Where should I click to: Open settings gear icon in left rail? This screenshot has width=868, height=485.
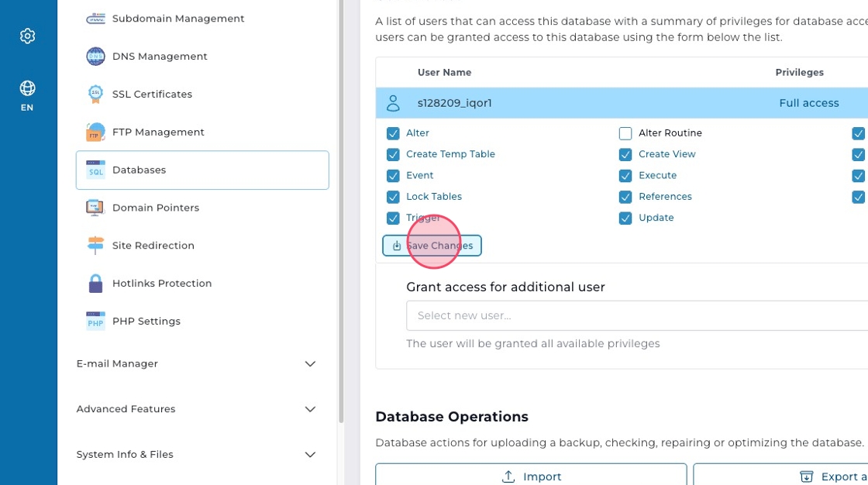(x=28, y=36)
